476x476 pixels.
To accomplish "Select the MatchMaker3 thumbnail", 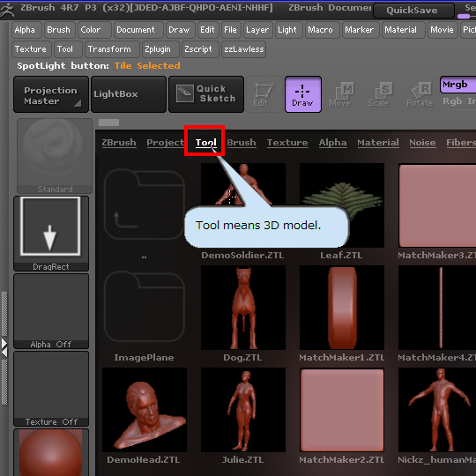I will [x=437, y=205].
